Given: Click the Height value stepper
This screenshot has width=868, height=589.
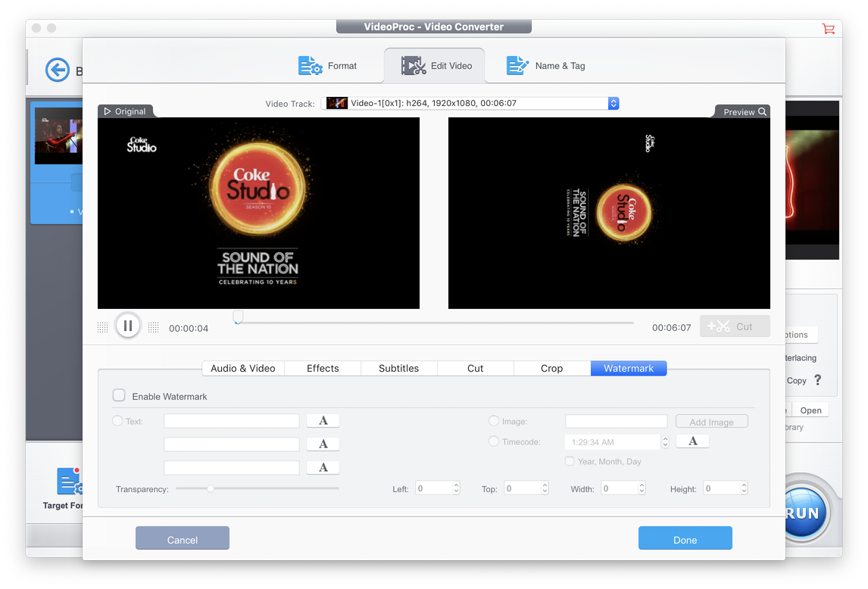Looking at the screenshot, I should [744, 488].
